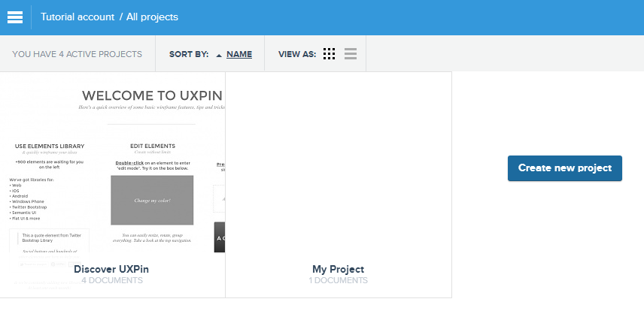The height and width of the screenshot is (314, 644).
Task: Click the VIEW AS: label
Action: pyautogui.click(x=297, y=54)
